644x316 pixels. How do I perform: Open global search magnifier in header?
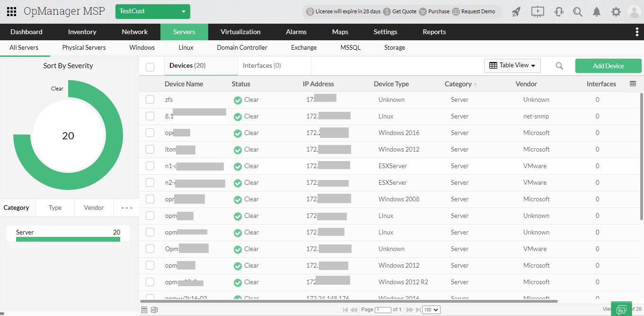tap(578, 12)
